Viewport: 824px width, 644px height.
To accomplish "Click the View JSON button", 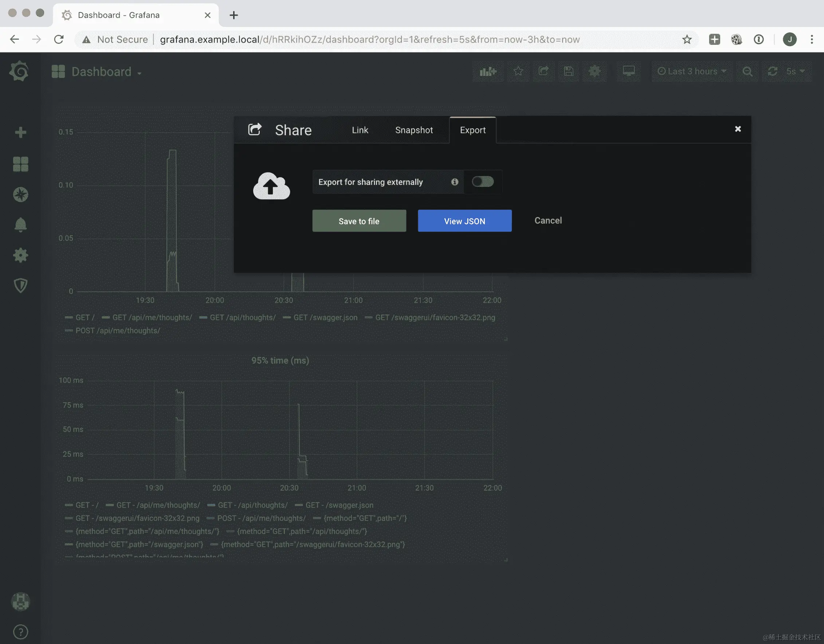I will tap(464, 221).
